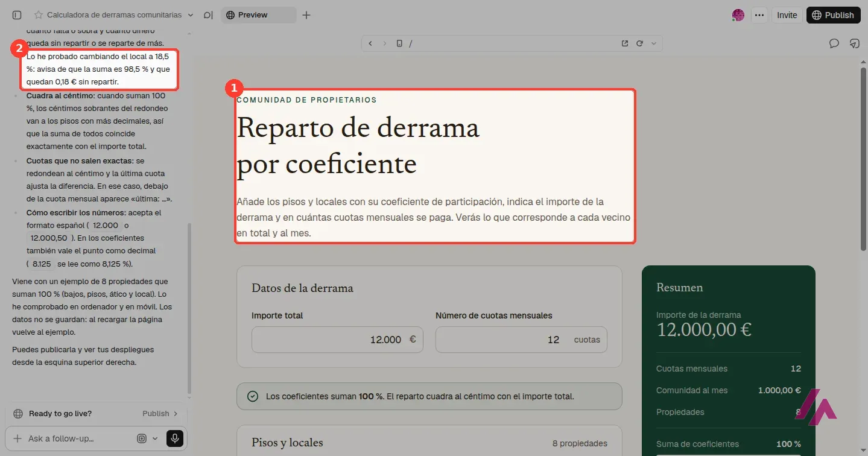Click the Invite button
The height and width of the screenshot is (456, 868).
pyautogui.click(x=787, y=15)
